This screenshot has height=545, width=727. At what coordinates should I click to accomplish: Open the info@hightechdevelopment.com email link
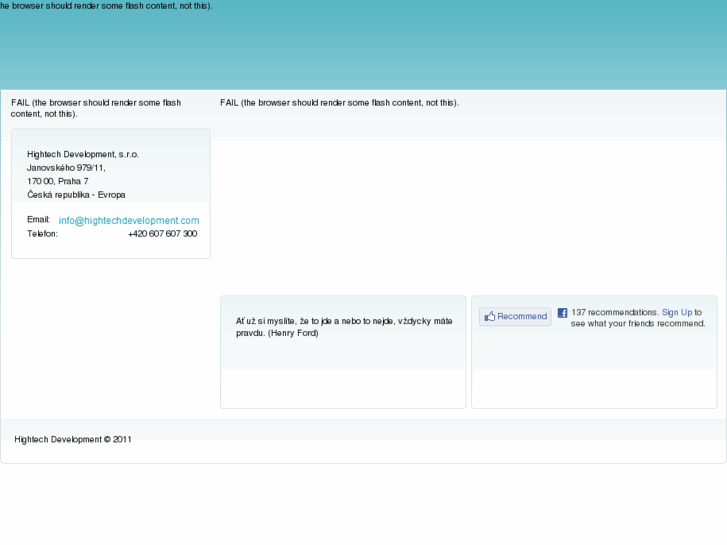pos(129,221)
